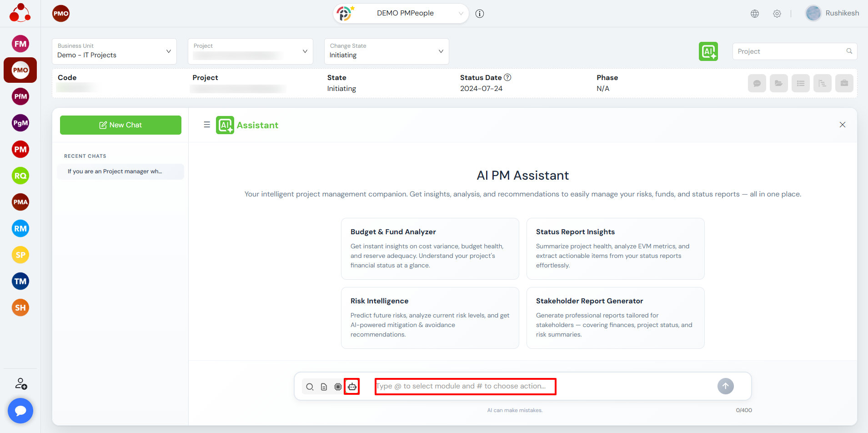The width and height of the screenshot is (868, 433).
Task: Expand the Business Unit dropdown
Action: point(114,51)
